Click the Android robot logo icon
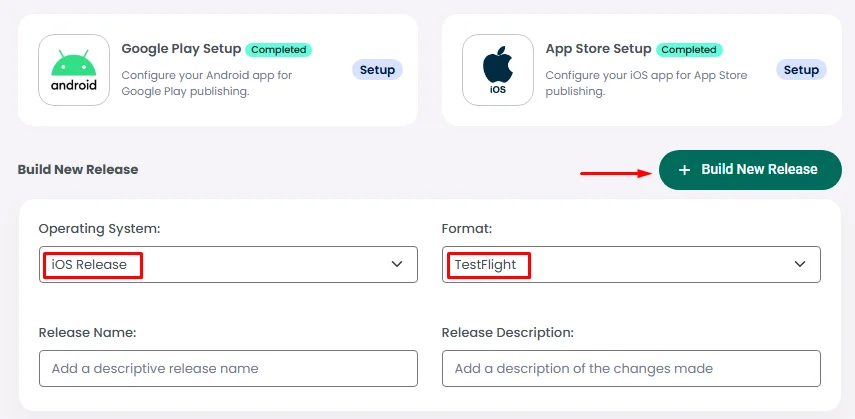This screenshot has width=855, height=419. [x=74, y=70]
